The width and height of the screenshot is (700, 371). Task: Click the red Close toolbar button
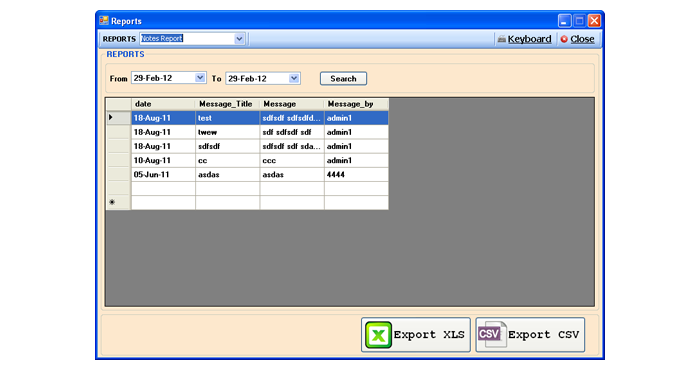coord(577,39)
